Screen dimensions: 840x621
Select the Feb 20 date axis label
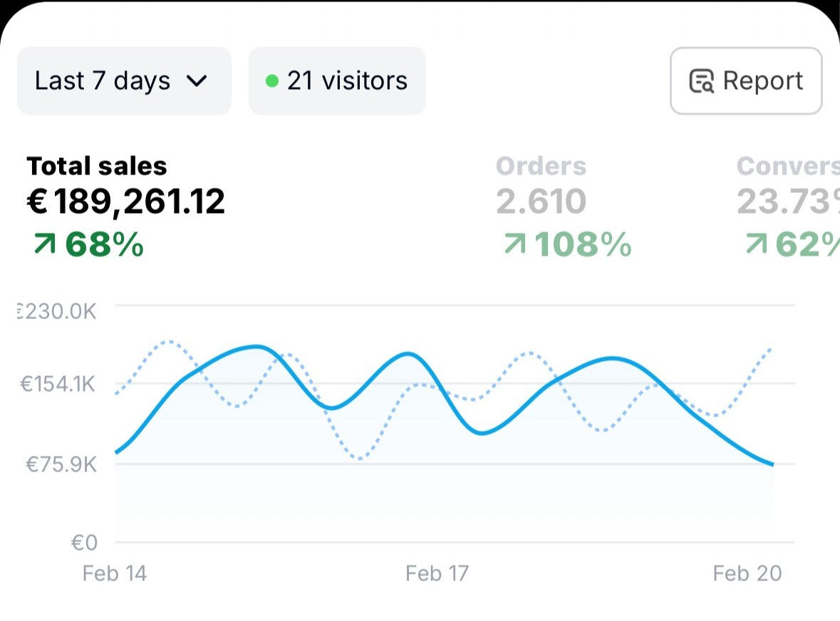747,574
